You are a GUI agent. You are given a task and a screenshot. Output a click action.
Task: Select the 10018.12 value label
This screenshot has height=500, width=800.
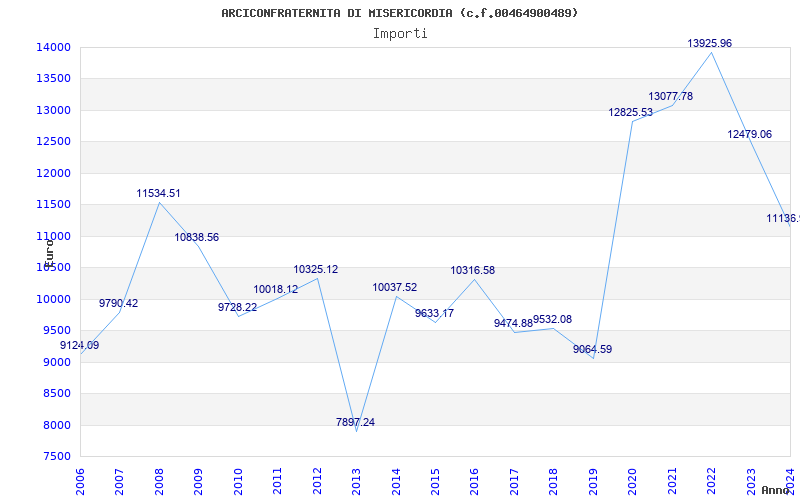click(x=276, y=289)
